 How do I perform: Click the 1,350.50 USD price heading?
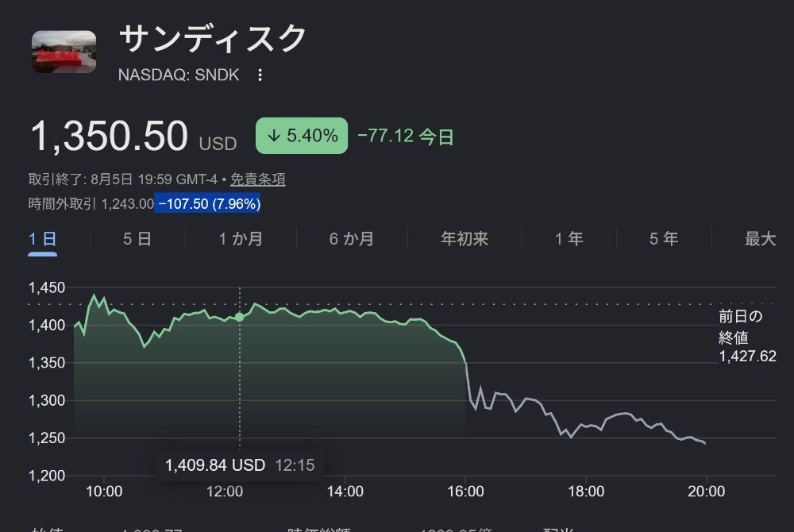(x=133, y=136)
